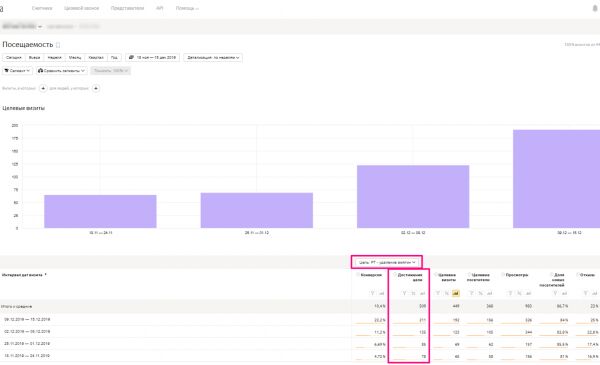Click filter icon under Отказы
Viewport: 600px width, 365px height.
point(585,293)
